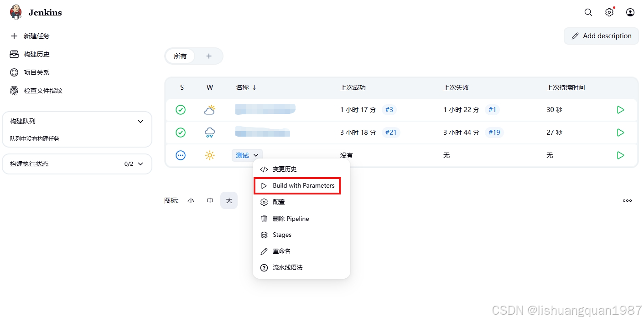Click the layers icon beside Stages
644x322 pixels.
pos(264,235)
